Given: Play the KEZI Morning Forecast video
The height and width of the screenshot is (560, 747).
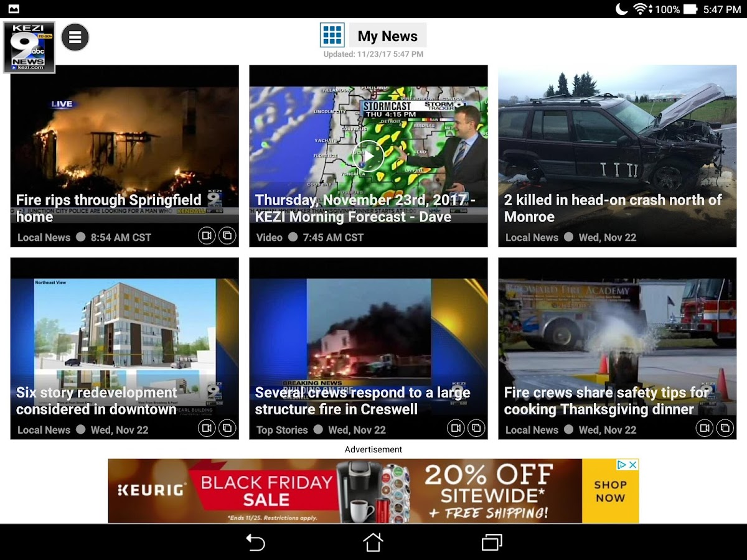Looking at the screenshot, I should point(368,156).
